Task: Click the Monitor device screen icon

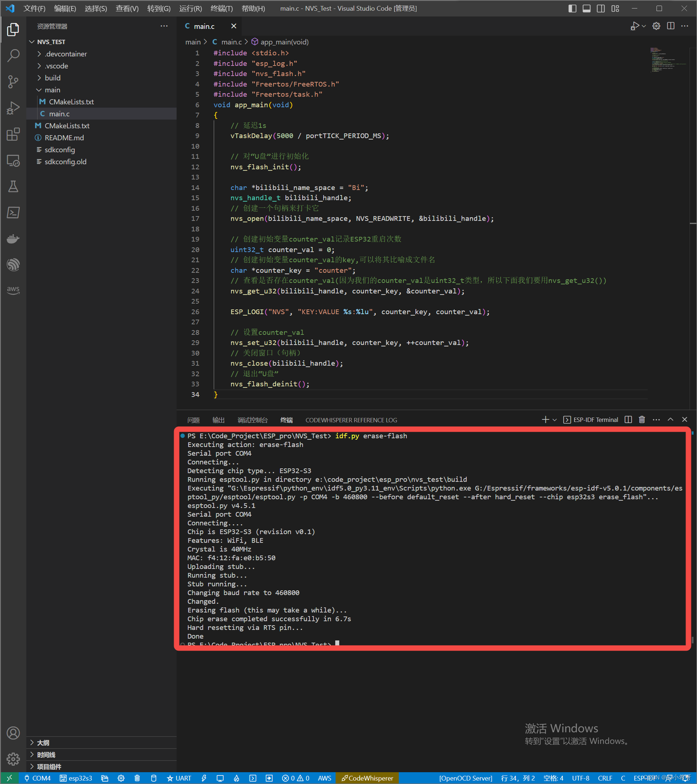Action: coord(220,778)
